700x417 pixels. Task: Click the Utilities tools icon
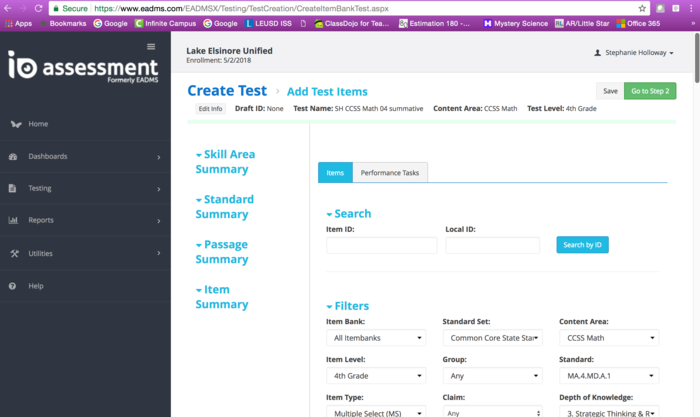[x=14, y=253]
